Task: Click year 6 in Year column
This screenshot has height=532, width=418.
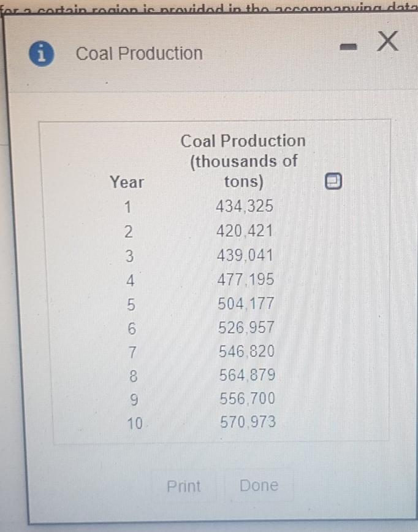Action: (x=132, y=329)
